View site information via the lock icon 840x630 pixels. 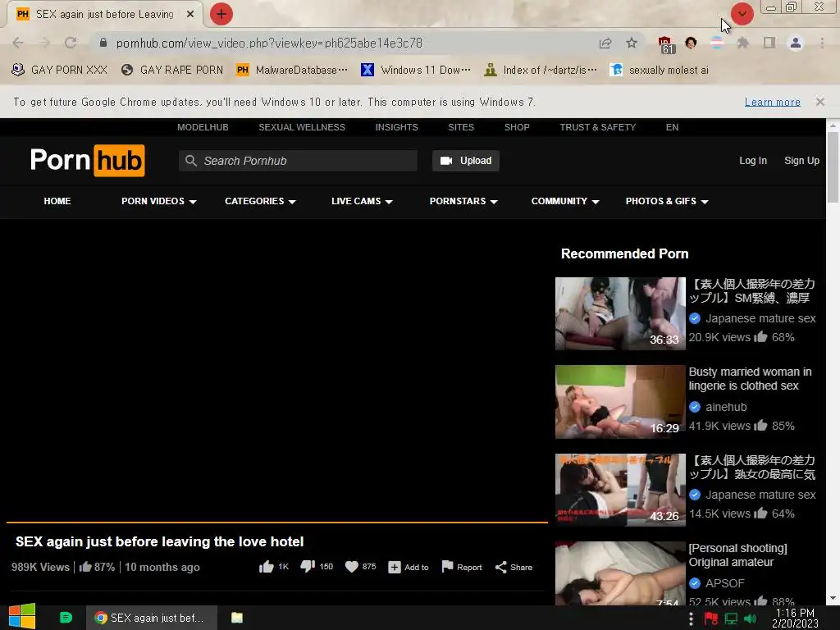103,43
